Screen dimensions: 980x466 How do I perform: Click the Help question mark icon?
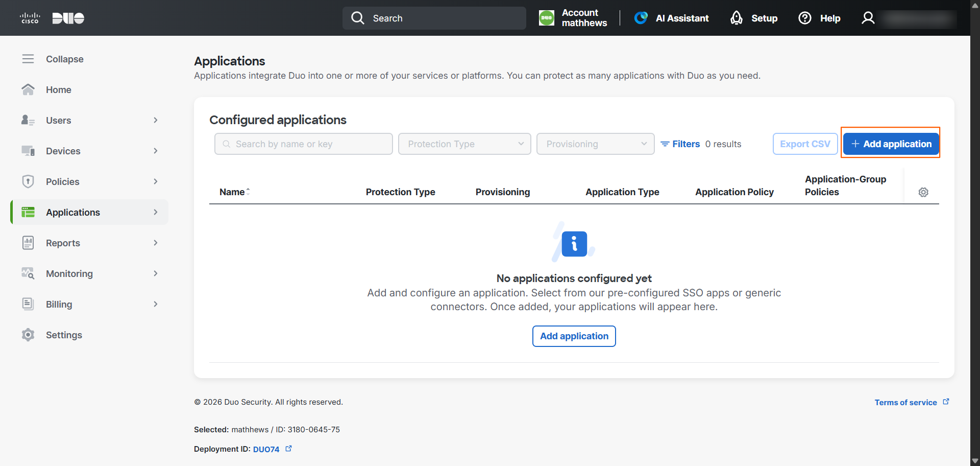[805, 18]
